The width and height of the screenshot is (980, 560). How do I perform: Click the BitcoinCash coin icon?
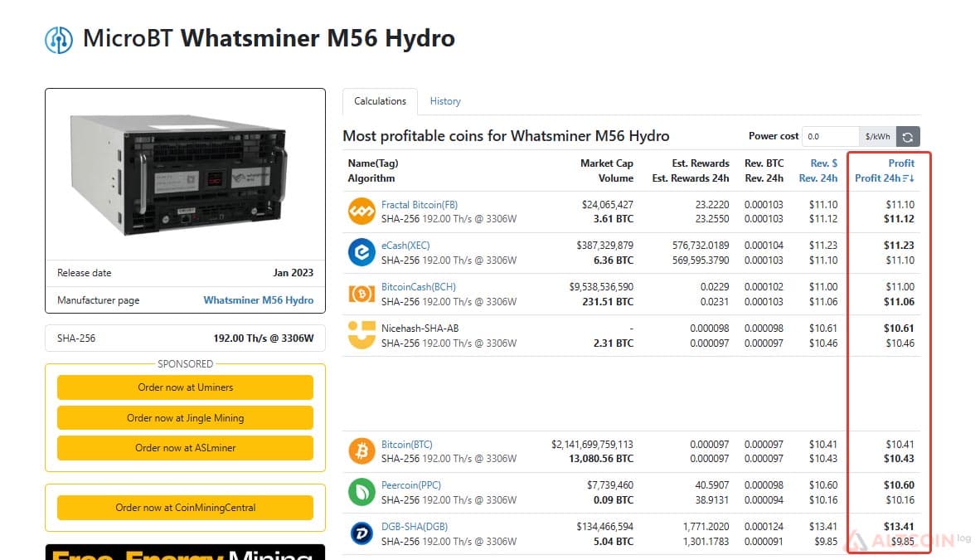click(361, 294)
